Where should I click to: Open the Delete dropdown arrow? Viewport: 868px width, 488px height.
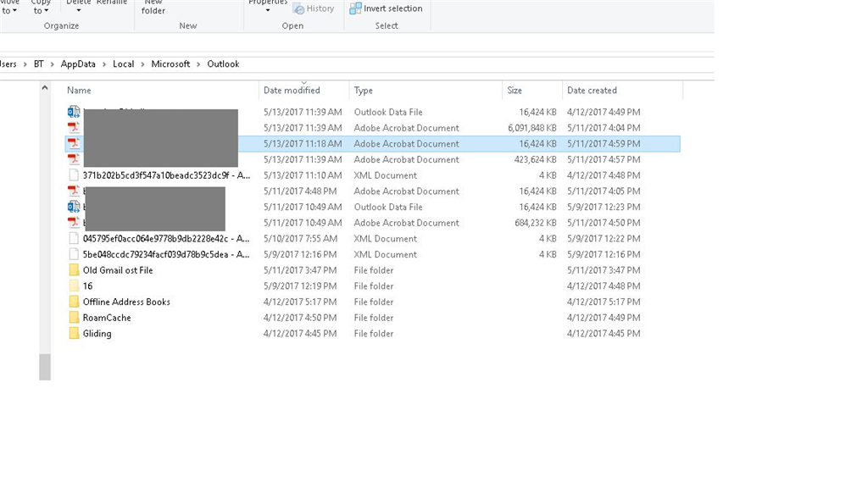[x=79, y=11]
